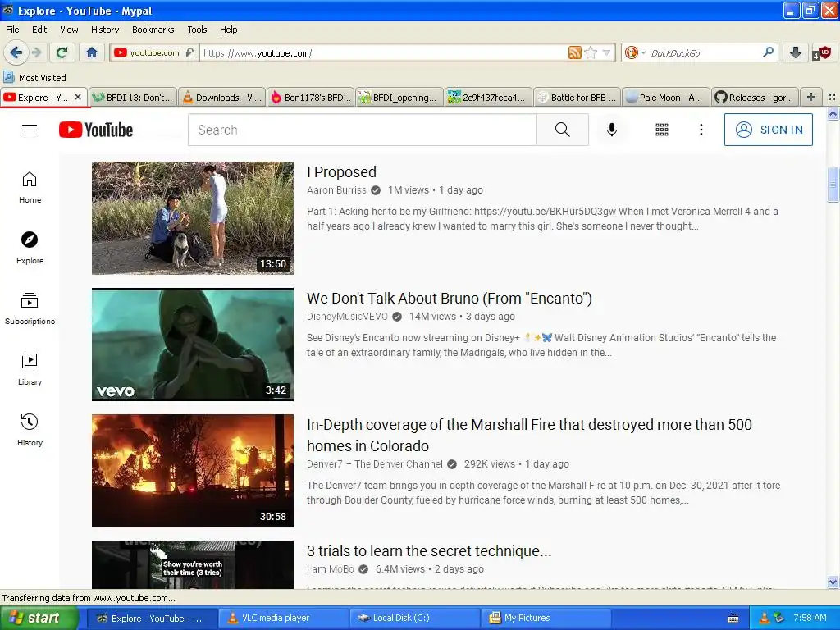This screenshot has height=630, width=840.
Task: Click We Don't Talk About Bruno title
Action: coord(450,299)
